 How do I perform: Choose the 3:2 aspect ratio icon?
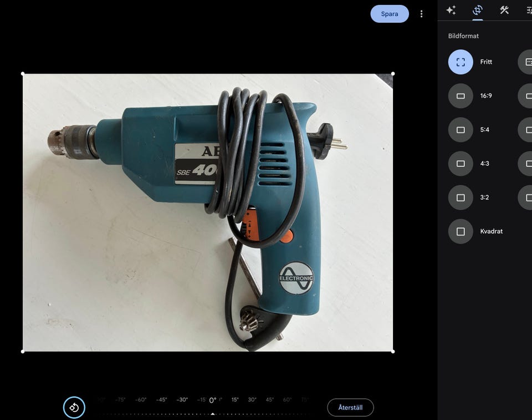click(461, 198)
